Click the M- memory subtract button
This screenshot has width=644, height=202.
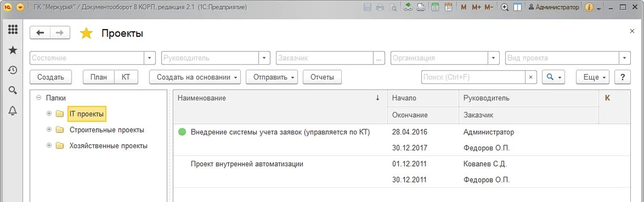point(489,7)
